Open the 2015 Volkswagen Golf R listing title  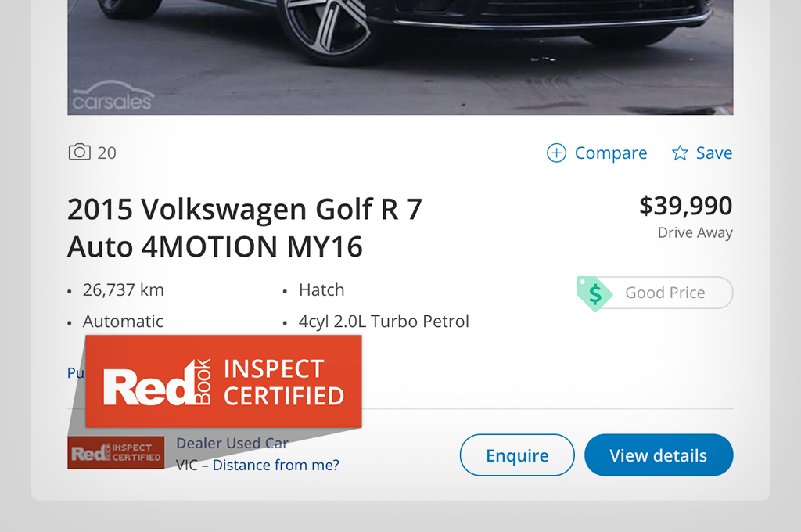click(244, 228)
